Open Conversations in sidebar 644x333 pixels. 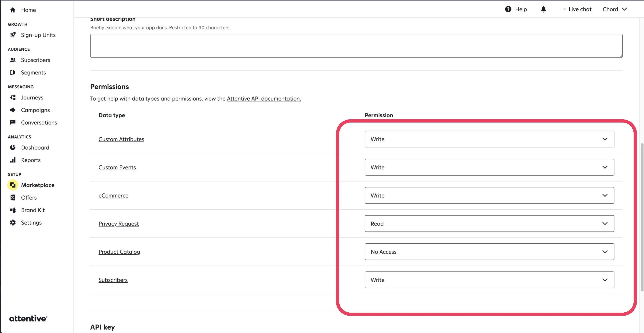(39, 123)
